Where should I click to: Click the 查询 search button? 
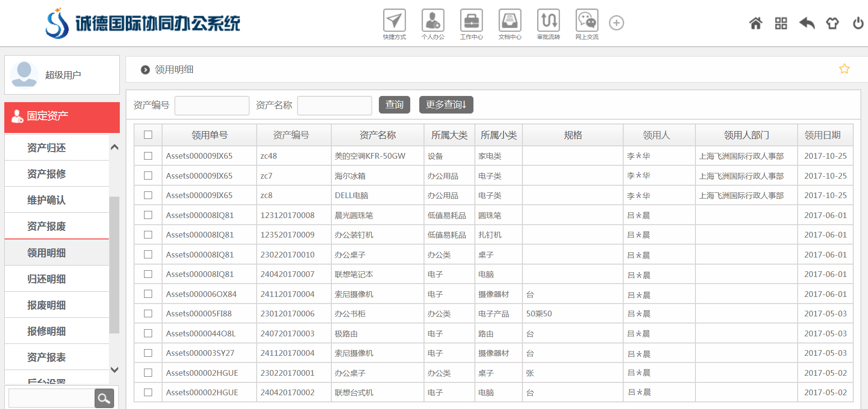coord(394,105)
